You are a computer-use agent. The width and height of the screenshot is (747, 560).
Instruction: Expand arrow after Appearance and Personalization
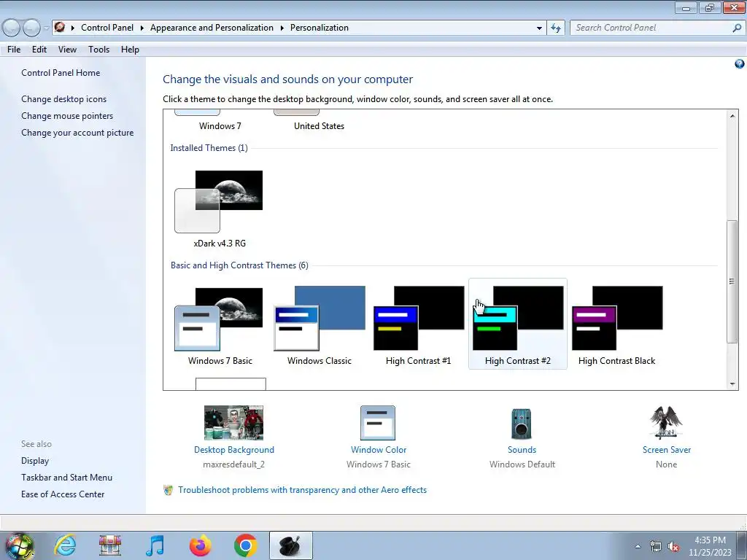282,28
